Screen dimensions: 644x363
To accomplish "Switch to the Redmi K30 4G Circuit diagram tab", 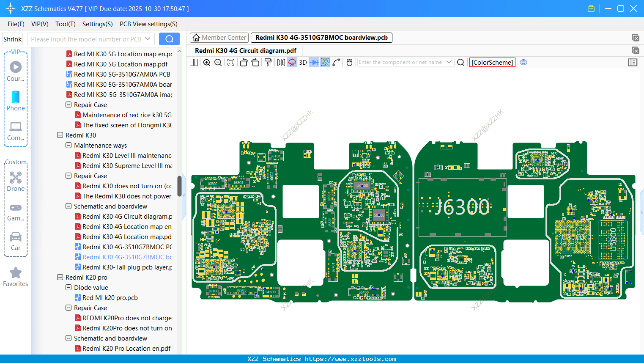I will [x=246, y=50].
